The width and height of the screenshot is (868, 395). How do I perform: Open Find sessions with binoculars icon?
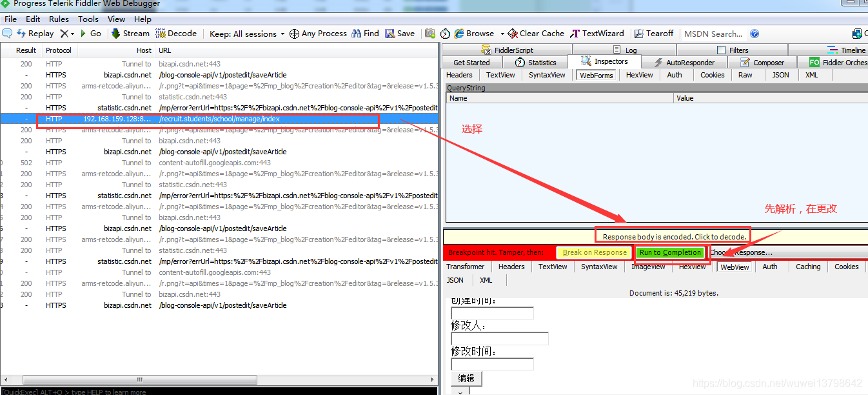(356, 34)
